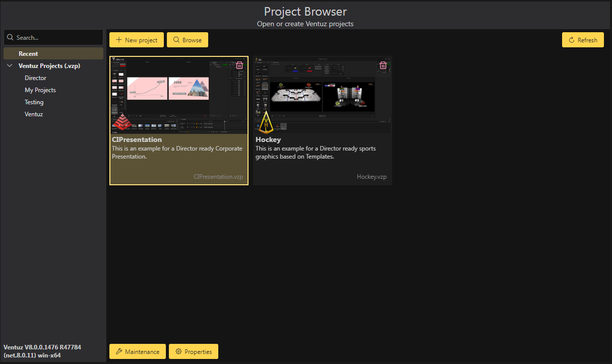Open My Projects folder in sidebar
Viewport: 612px width, 364px height.
click(x=40, y=90)
